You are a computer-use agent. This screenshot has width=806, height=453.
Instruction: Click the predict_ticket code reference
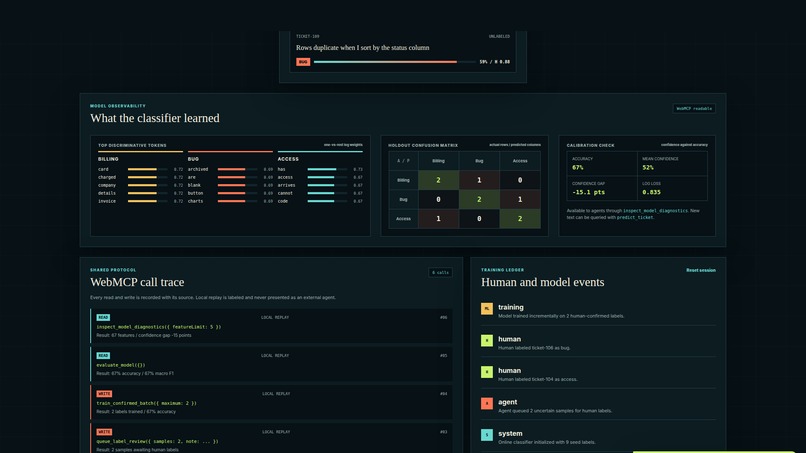coord(635,218)
